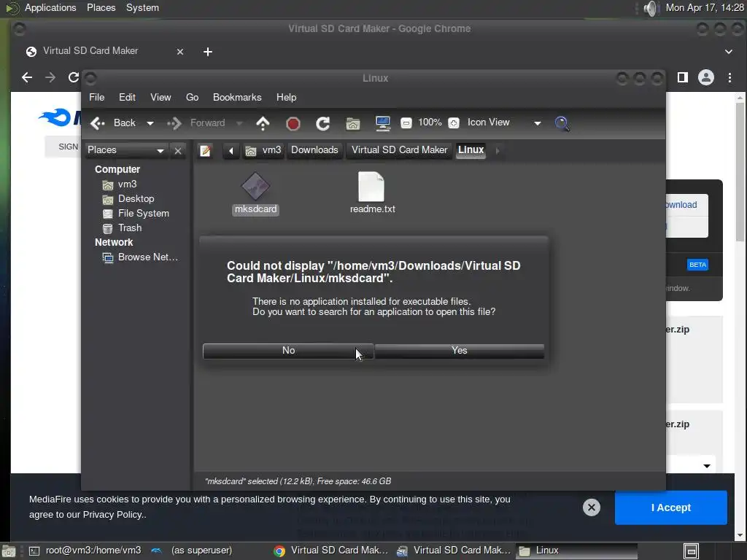The height and width of the screenshot is (560, 747).
Task: Open Icon View mode dropdown
Action: (504, 122)
